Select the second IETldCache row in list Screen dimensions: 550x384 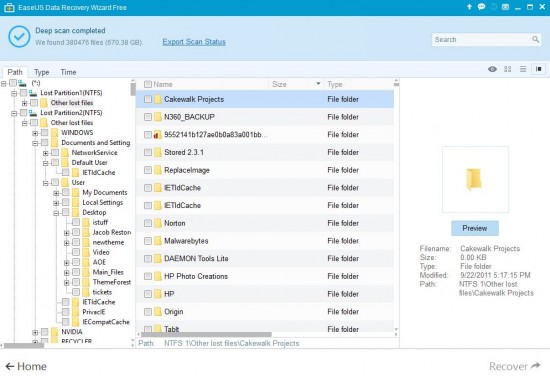click(x=265, y=206)
